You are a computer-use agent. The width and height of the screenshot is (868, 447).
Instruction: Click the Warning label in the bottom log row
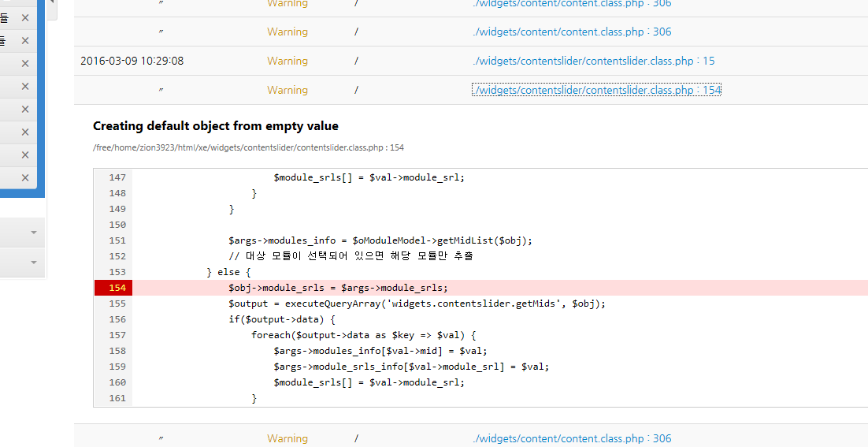tap(287, 438)
